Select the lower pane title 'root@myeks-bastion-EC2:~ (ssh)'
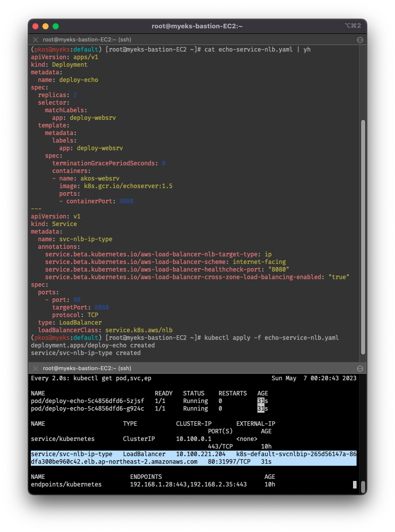The height and width of the screenshot is (532, 395). [x=87, y=368]
